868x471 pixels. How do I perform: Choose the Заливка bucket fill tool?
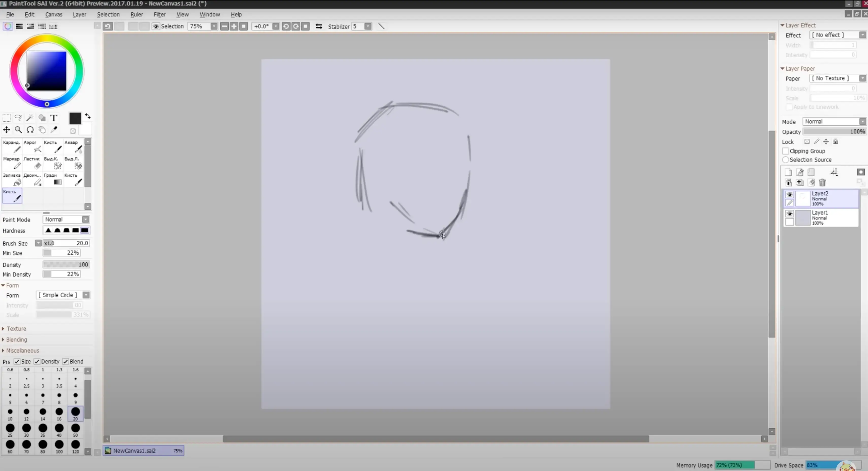(x=12, y=179)
